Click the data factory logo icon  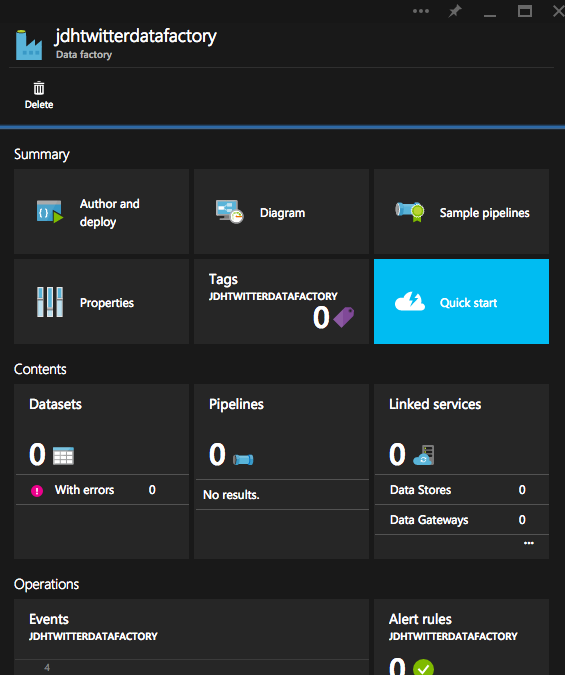pyautogui.click(x=29, y=45)
